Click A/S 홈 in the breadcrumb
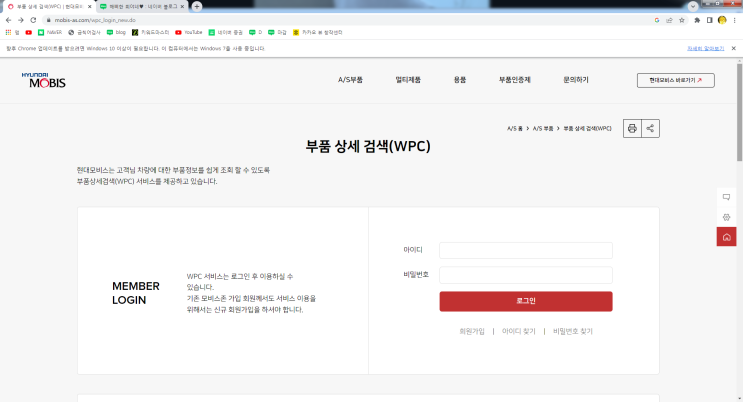This screenshot has width=743, height=402. [x=515, y=128]
